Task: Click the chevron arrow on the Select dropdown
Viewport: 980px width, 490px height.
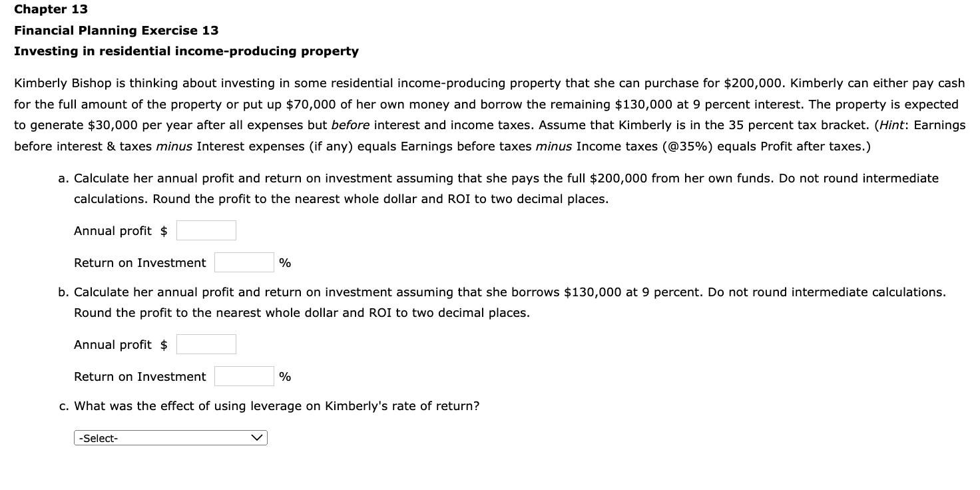Action: (x=258, y=437)
